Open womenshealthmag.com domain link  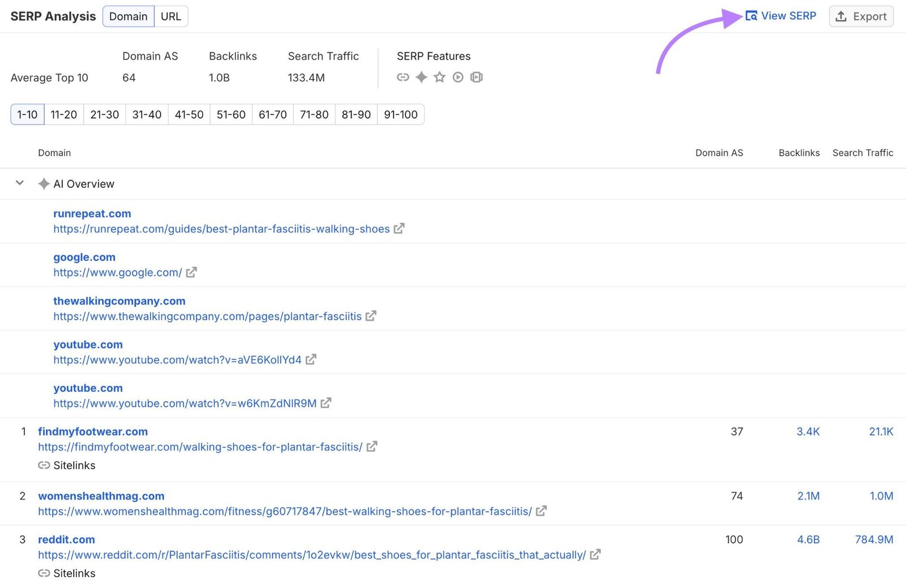101,496
